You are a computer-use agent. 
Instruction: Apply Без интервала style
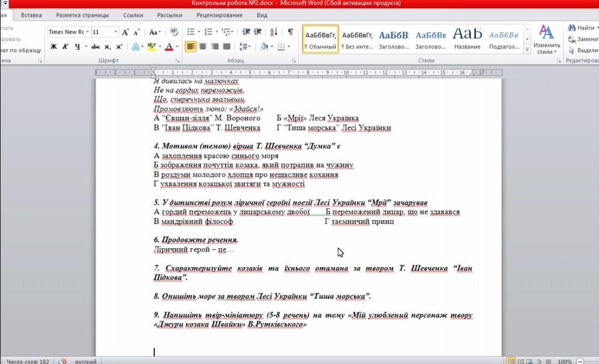click(x=357, y=39)
